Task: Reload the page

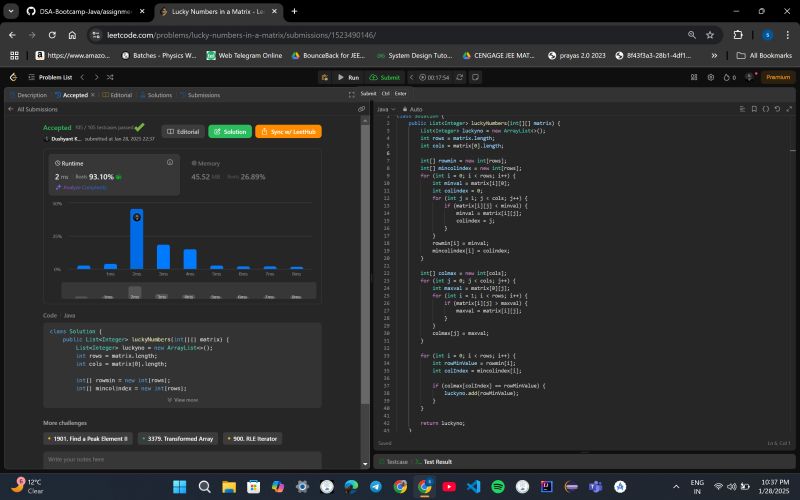Action: 52,35
